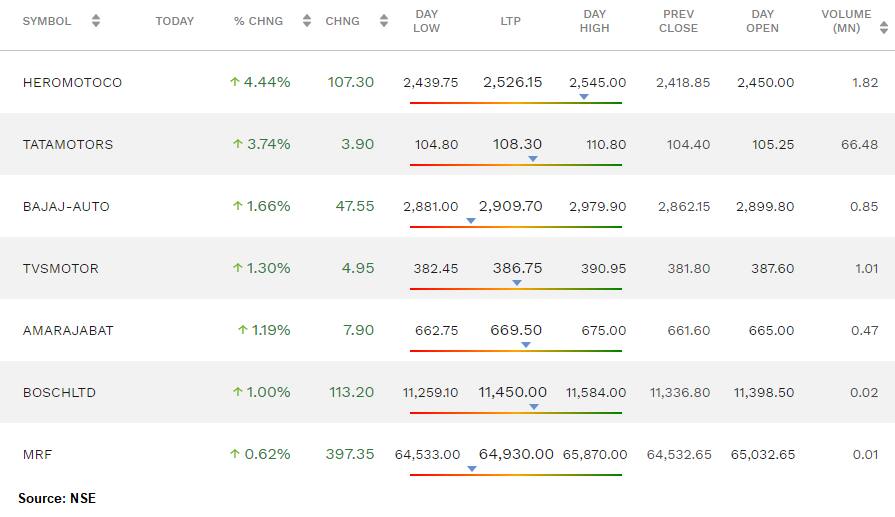895x517 pixels.
Task: Click the Source: NSE caption
Action: click(x=57, y=498)
